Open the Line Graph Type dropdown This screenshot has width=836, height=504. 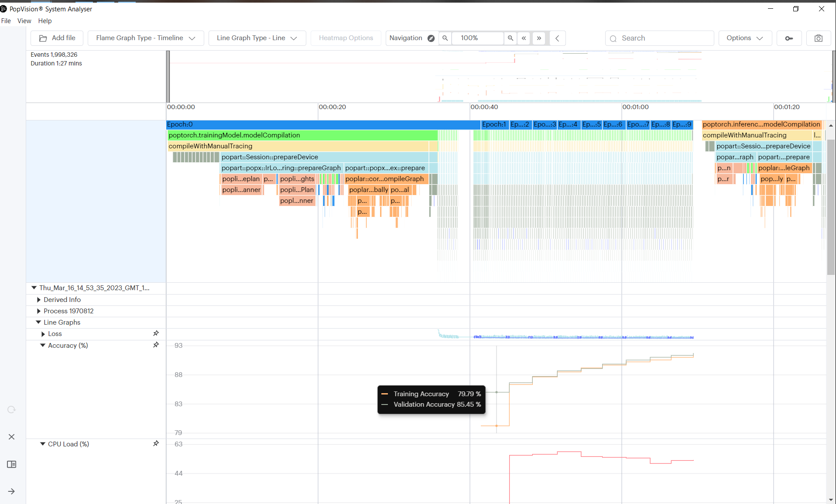257,38
